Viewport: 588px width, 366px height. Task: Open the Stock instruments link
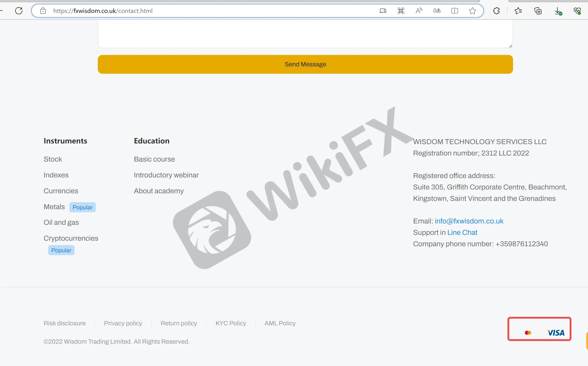(x=53, y=159)
